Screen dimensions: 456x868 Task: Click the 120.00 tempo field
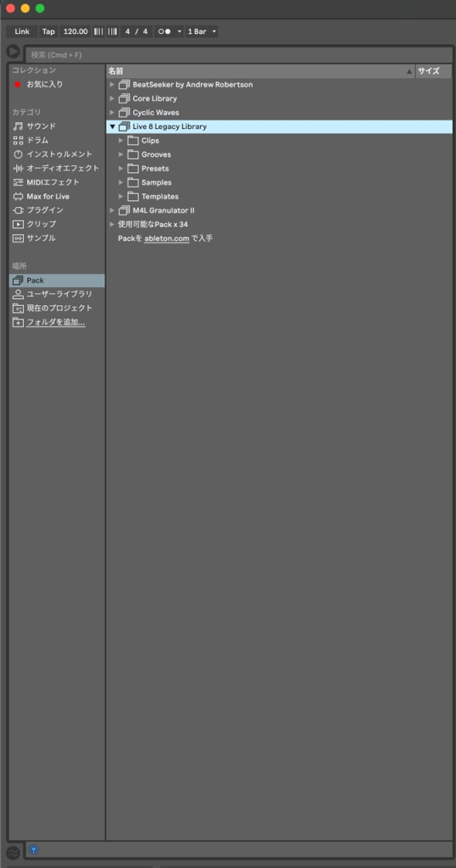75,31
